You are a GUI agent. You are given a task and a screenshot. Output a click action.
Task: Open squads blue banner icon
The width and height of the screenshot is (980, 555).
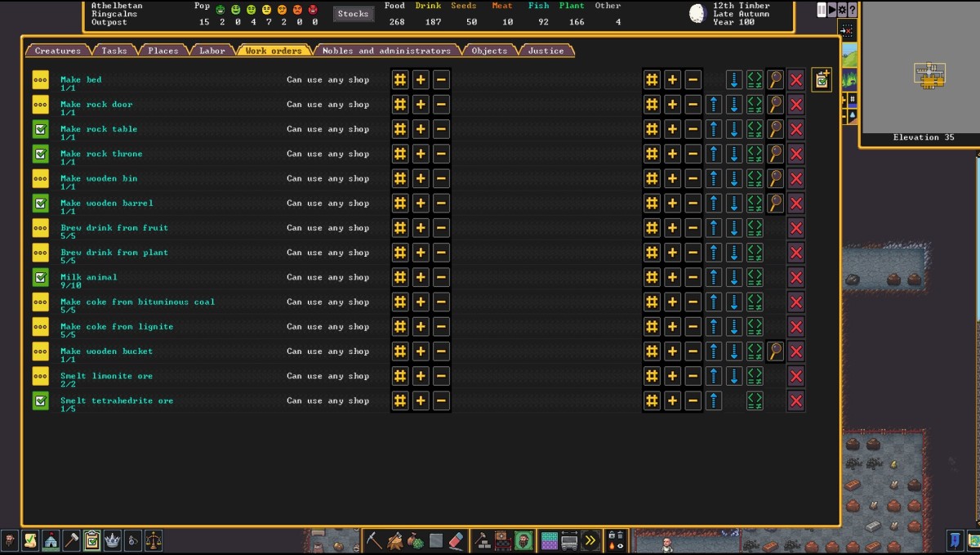tap(955, 540)
